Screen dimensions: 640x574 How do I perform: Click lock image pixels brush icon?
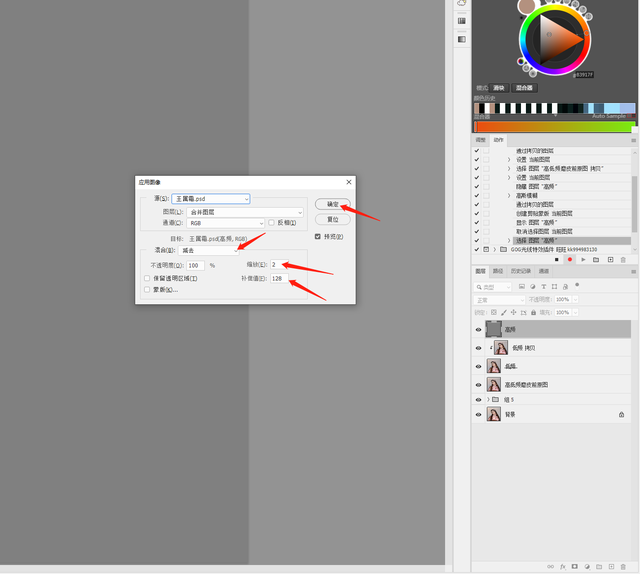504,312
